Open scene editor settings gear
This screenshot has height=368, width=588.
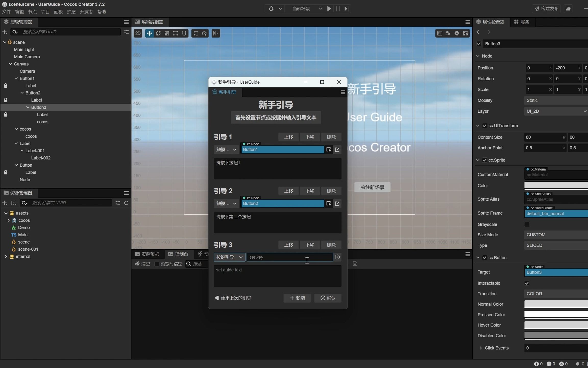[457, 33]
